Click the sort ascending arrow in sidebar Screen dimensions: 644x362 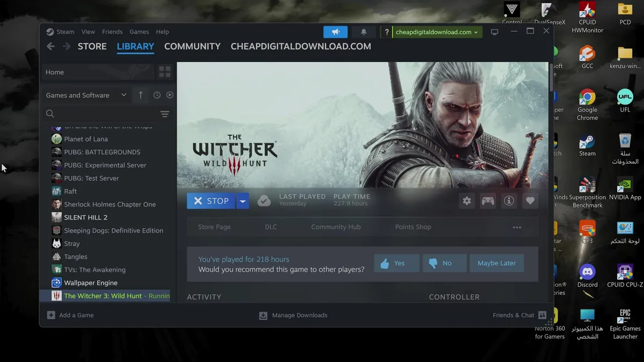pos(140,95)
